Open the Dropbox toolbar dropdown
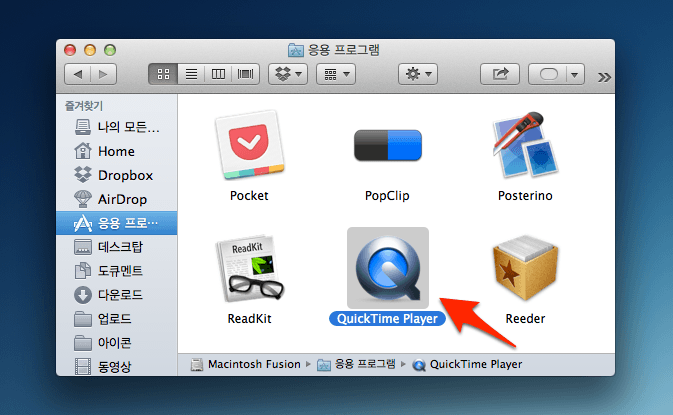 (x=288, y=74)
